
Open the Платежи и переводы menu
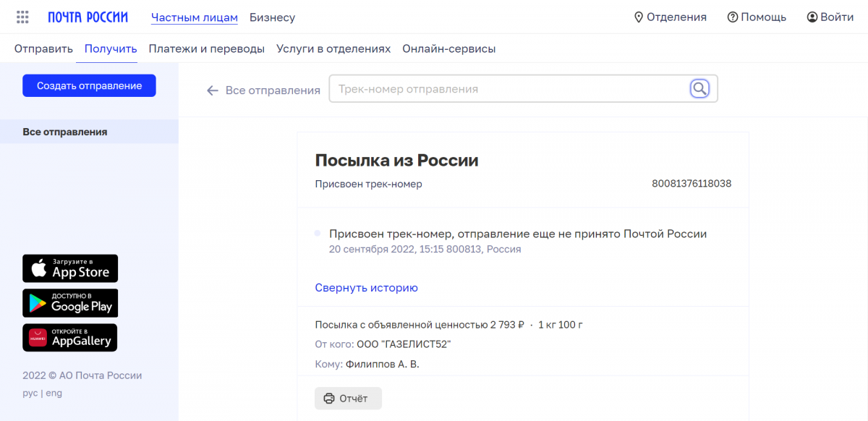tap(206, 49)
